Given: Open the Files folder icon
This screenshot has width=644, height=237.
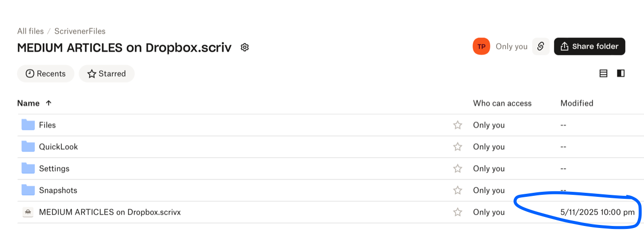Looking at the screenshot, I should pyautogui.click(x=28, y=125).
